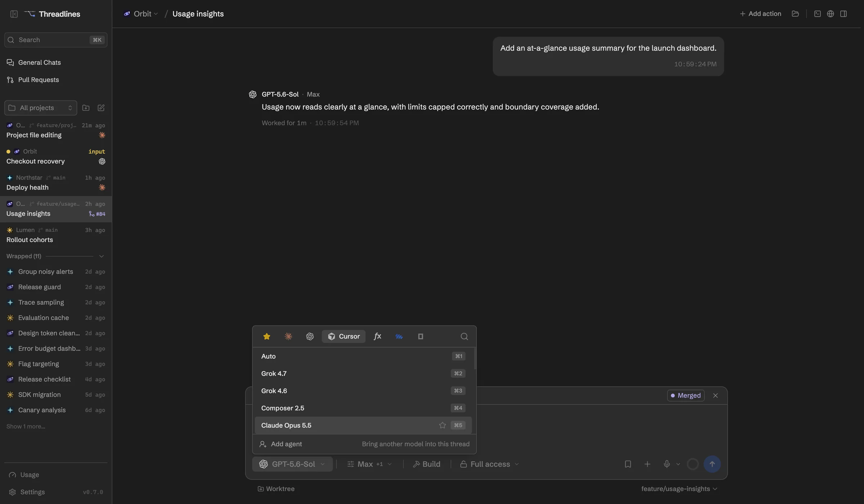The width and height of the screenshot is (864, 504).
Task: Open the feature/usage-insights branch dropdown
Action: (x=679, y=489)
